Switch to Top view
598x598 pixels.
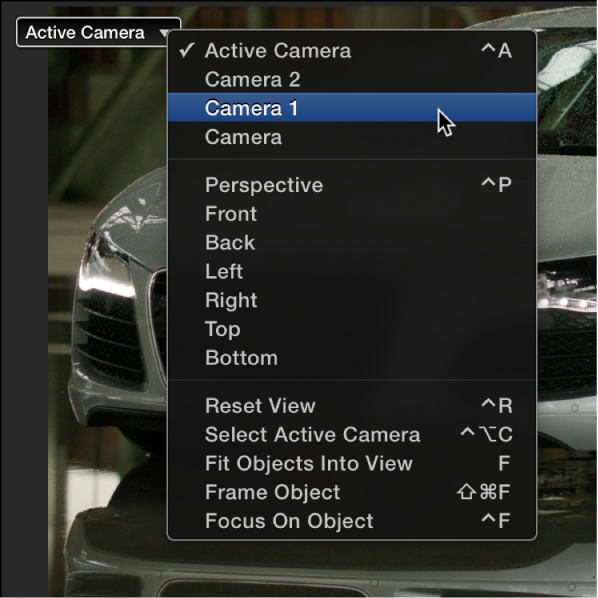pyautogui.click(x=352, y=329)
